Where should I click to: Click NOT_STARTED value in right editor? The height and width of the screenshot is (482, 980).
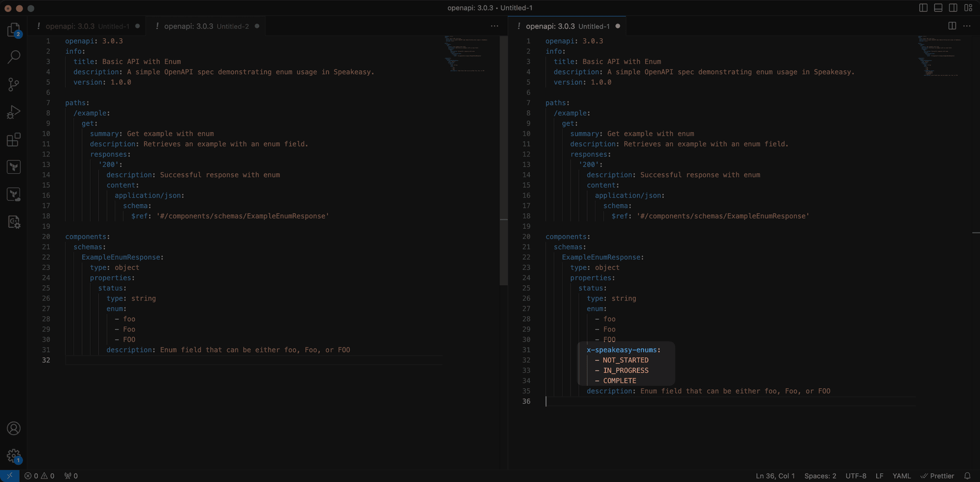(x=625, y=360)
